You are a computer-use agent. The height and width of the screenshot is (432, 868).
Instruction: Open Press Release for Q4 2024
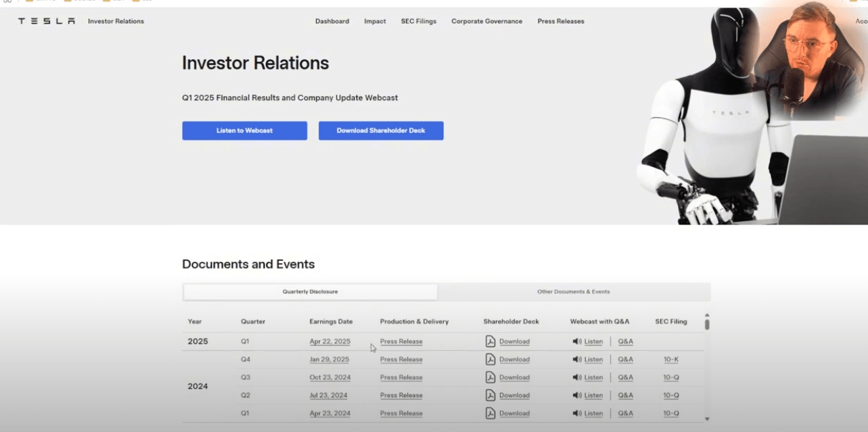pyautogui.click(x=401, y=360)
